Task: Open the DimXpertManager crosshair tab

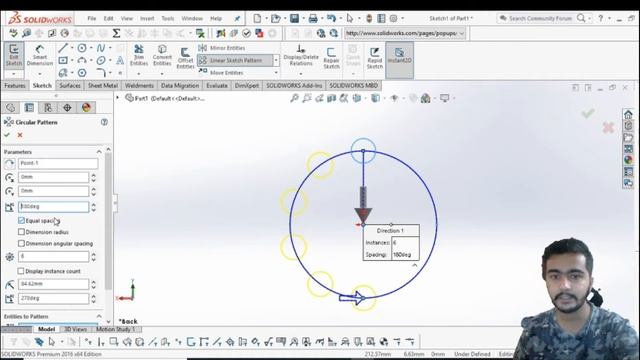Action: click(x=67, y=107)
